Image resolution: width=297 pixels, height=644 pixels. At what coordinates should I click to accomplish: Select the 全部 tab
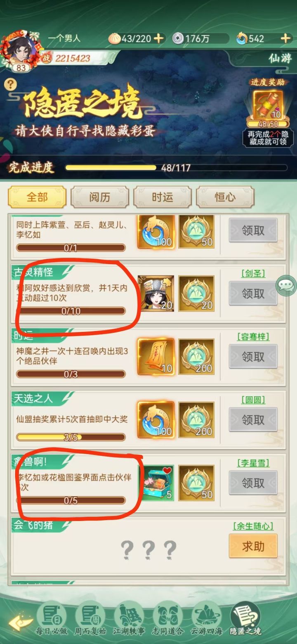pyautogui.click(x=37, y=197)
